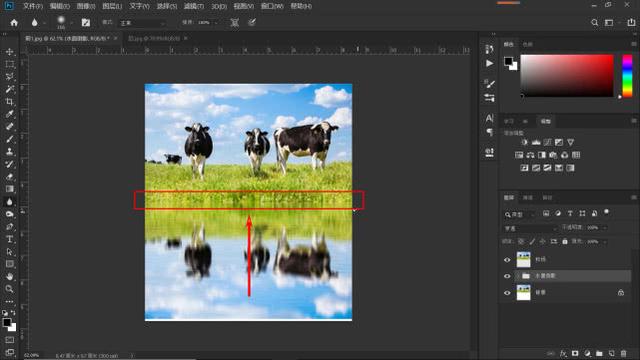Toggle visibility of the selected group layer
Image resolution: width=640 pixels, height=360 pixels.
coord(507,276)
